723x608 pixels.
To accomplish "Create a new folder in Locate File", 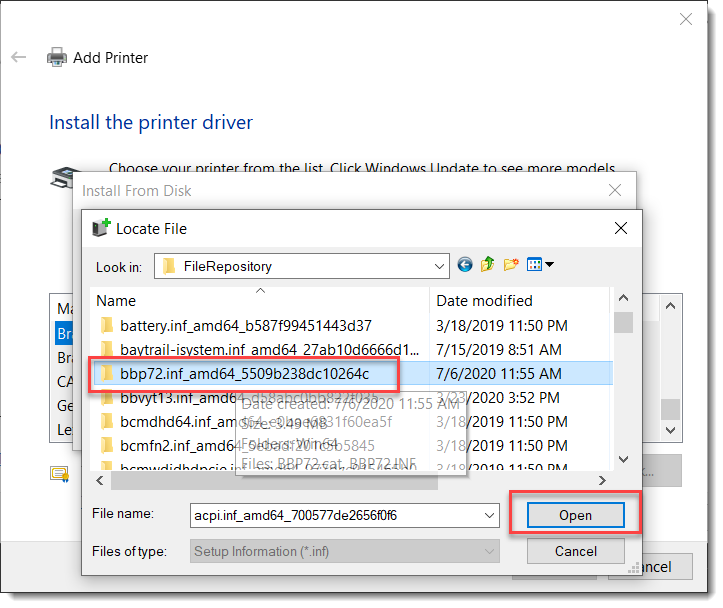I will (x=511, y=265).
